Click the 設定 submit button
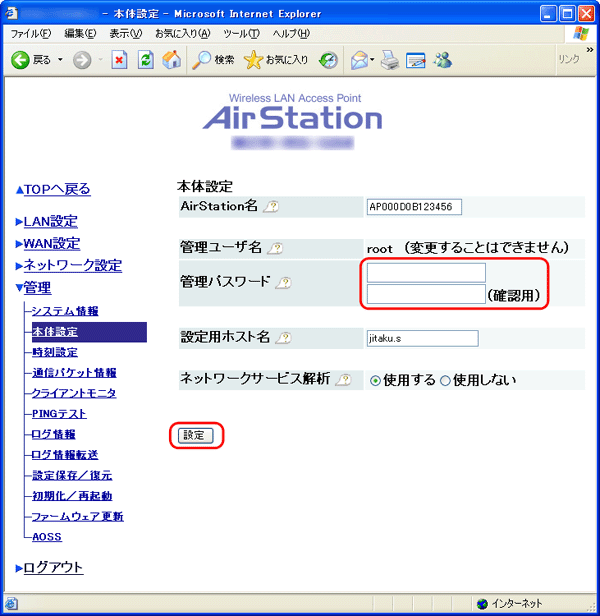 tap(195, 435)
